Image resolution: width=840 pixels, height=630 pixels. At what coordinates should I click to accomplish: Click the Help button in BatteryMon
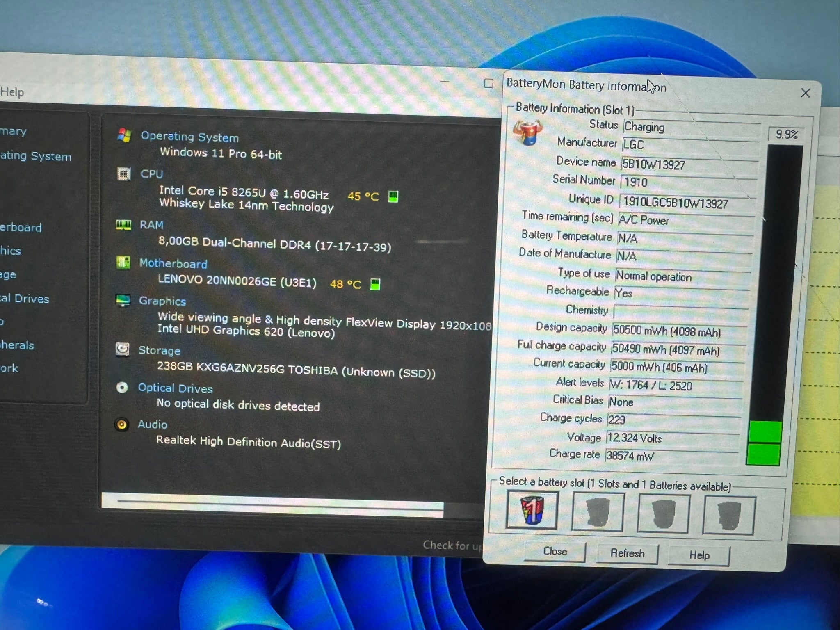click(699, 555)
